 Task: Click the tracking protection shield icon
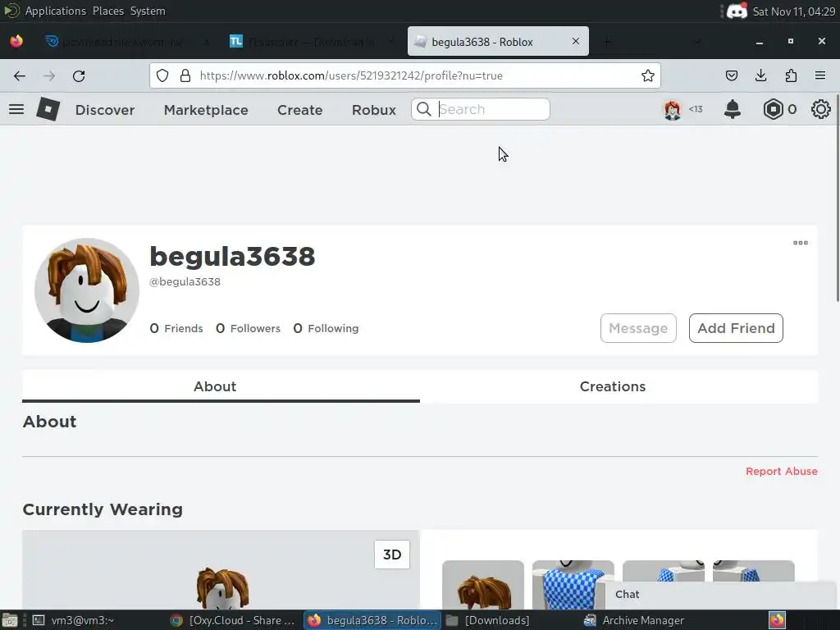click(x=162, y=75)
